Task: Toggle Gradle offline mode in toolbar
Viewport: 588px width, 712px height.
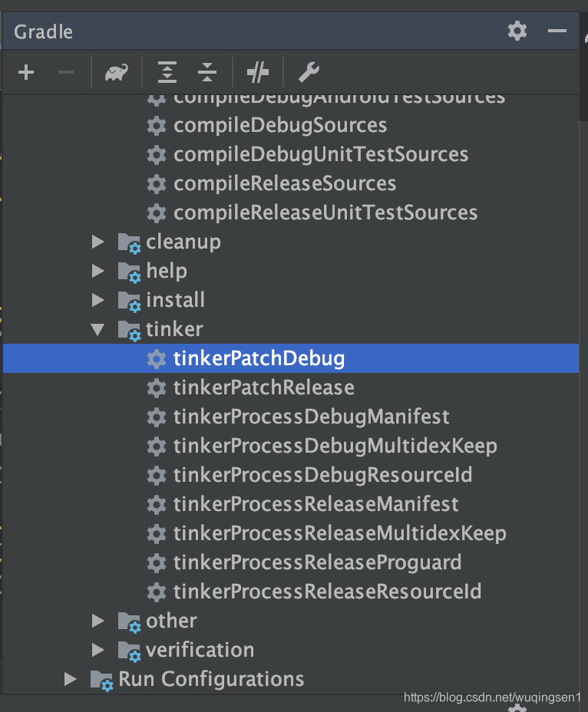Action: point(258,72)
